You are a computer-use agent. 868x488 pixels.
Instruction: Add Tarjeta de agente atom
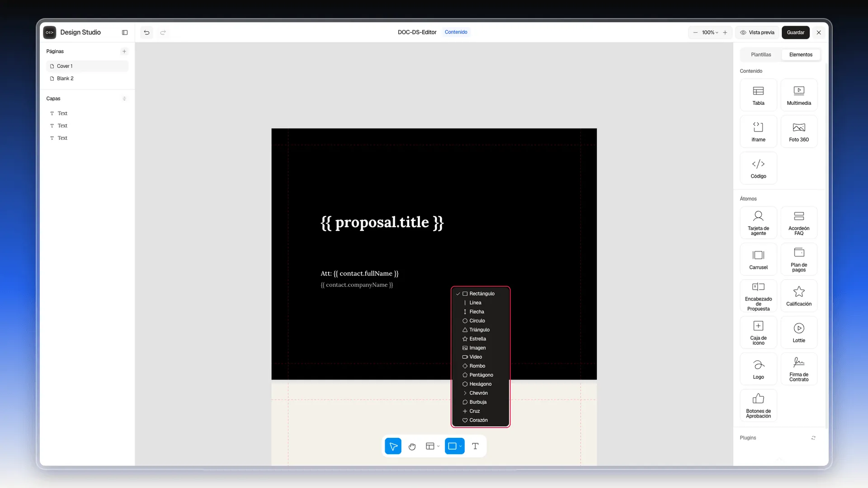(758, 223)
